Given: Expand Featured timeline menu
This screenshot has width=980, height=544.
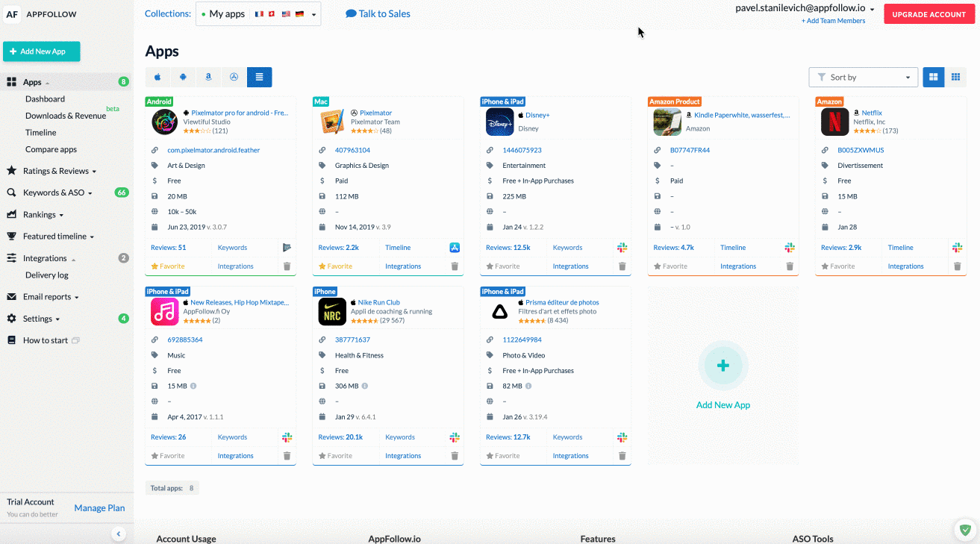Looking at the screenshot, I should tap(59, 237).
